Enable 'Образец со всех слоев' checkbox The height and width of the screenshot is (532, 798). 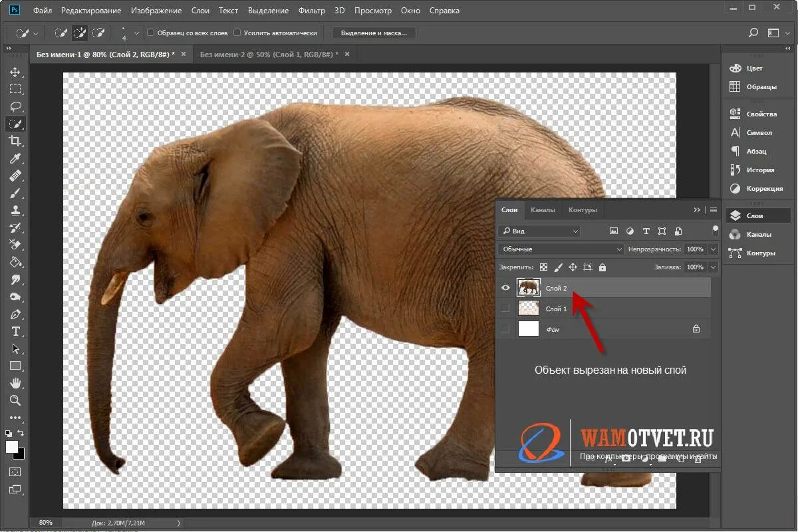pos(151,33)
